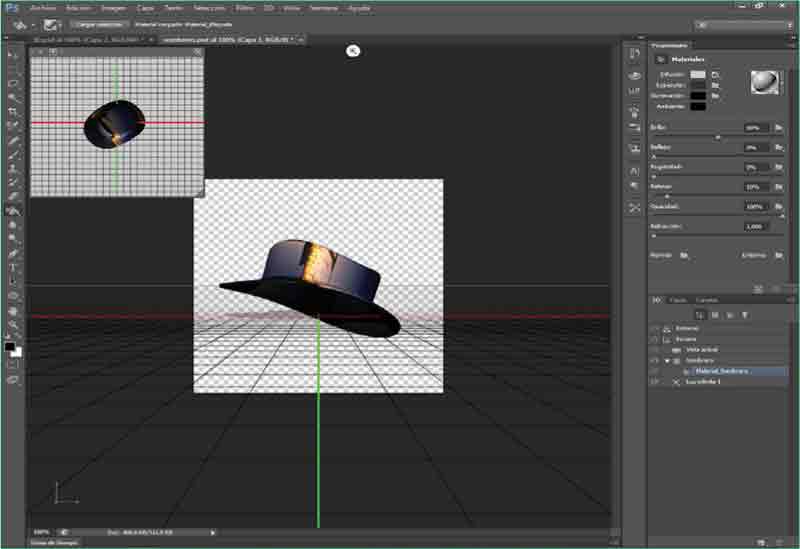
Task: Collapse the Sombrero mesh tree item
Action: 667,360
